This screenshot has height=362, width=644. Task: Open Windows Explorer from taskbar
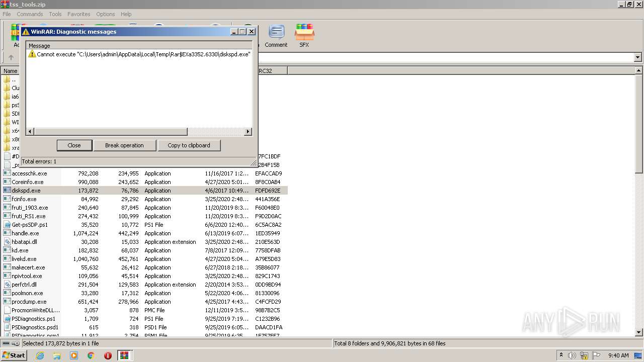(57, 355)
